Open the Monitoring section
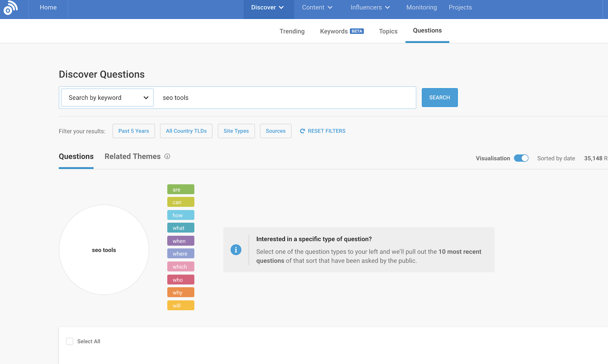 (421, 8)
